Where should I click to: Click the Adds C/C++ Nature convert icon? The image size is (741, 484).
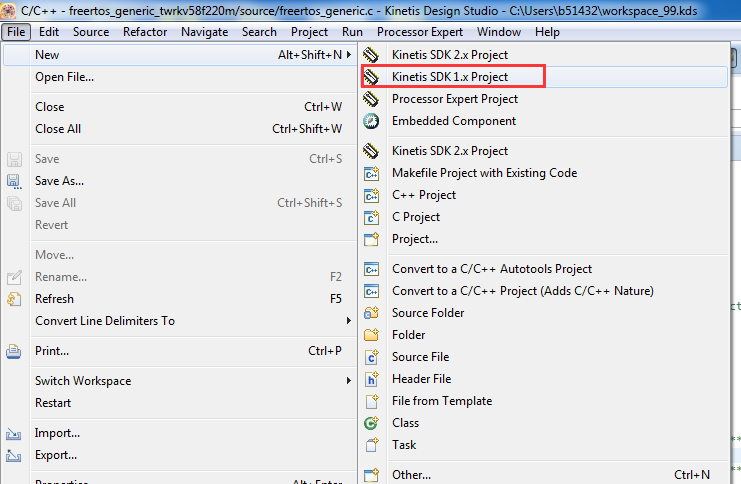point(371,291)
